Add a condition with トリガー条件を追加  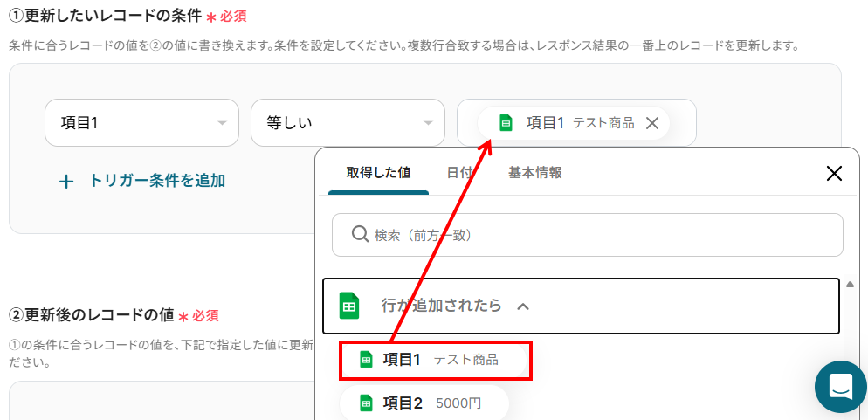coord(157,181)
